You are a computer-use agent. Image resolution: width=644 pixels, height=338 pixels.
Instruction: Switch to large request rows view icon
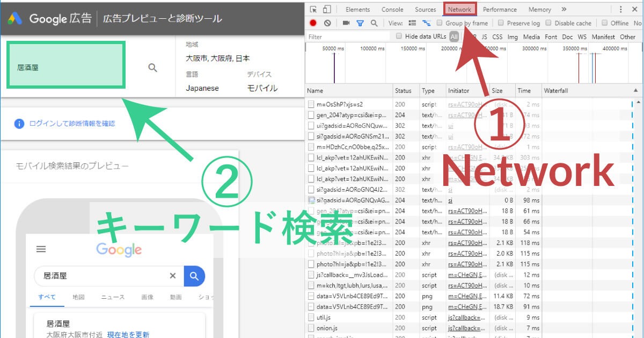coord(413,23)
